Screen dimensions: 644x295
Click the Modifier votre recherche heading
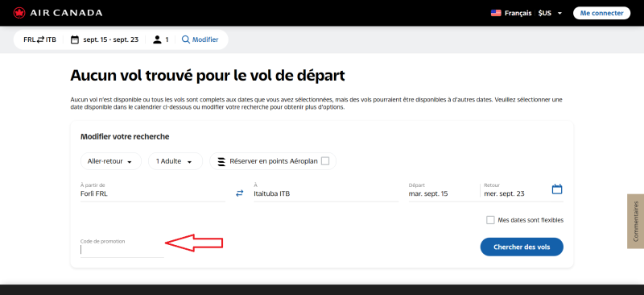click(125, 136)
